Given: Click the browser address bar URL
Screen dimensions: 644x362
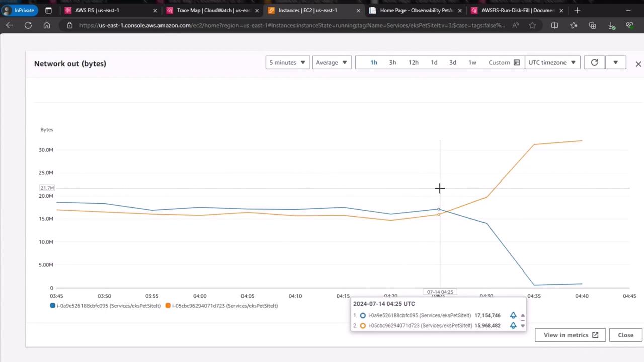Looking at the screenshot, I should pos(292,25).
